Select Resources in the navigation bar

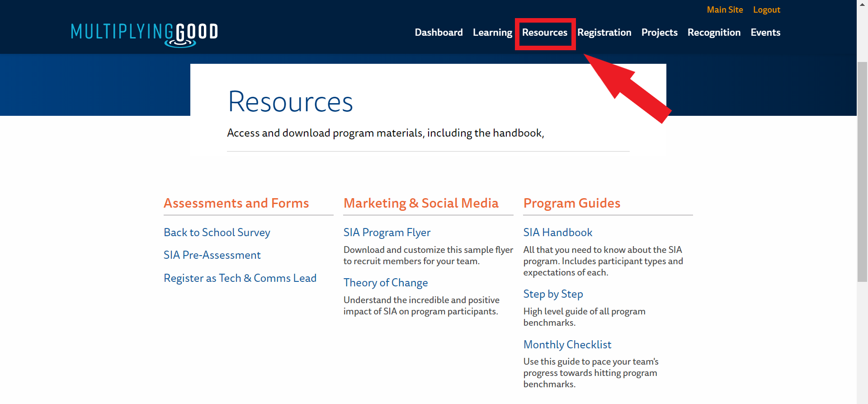click(545, 33)
